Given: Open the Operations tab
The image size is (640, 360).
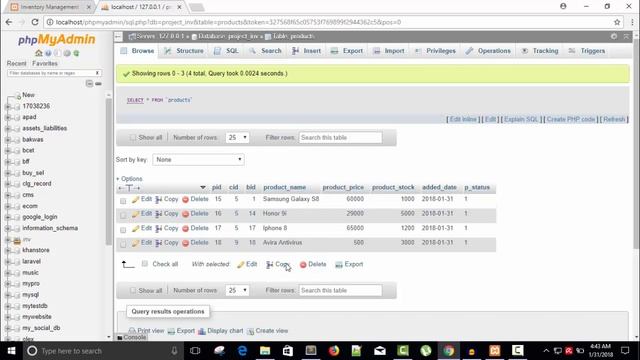Looking at the screenshot, I should point(488,51).
